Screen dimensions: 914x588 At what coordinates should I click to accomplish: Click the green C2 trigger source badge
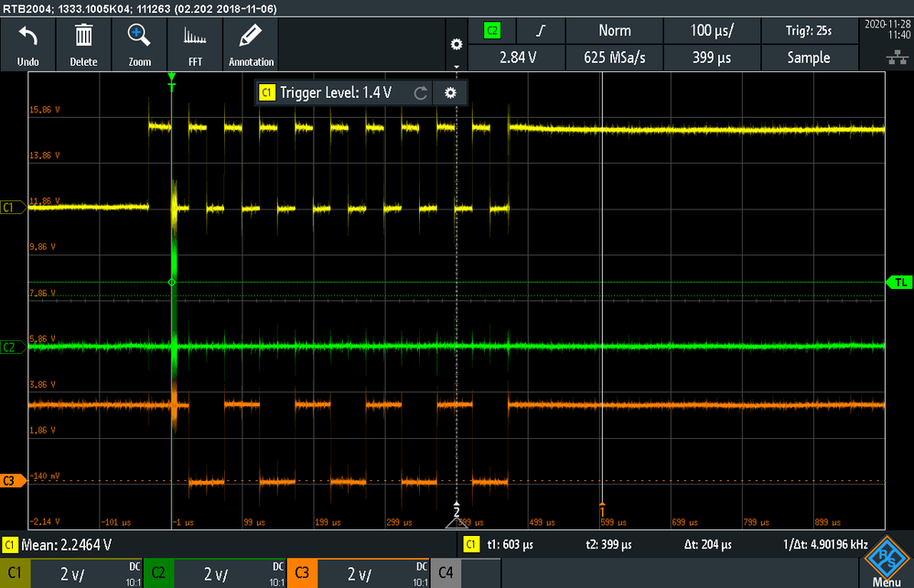pos(492,31)
